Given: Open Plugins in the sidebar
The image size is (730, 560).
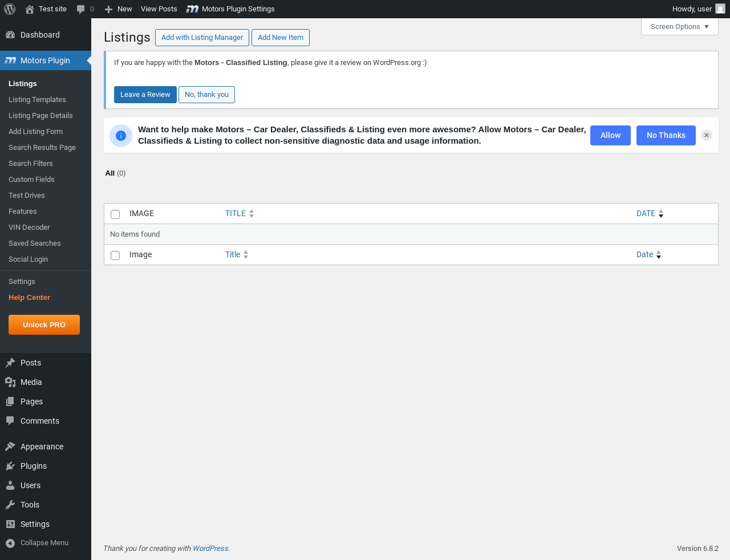Looking at the screenshot, I should point(46,466).
